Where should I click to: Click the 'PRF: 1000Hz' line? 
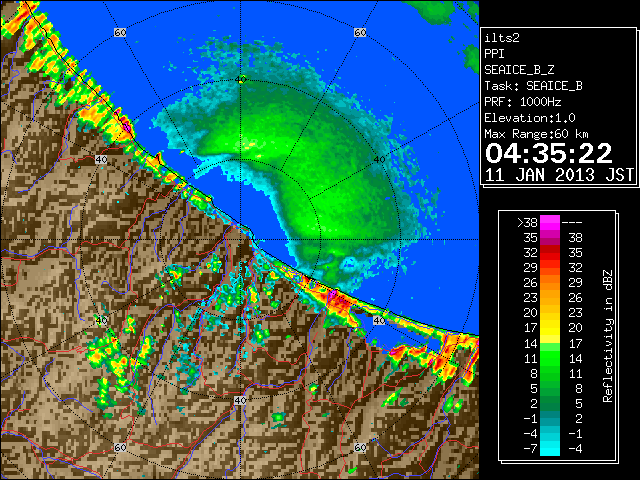coord(522,102)
